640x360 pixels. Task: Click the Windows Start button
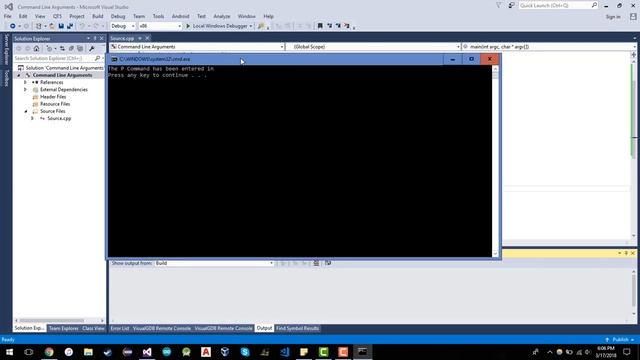(x=9, y=352)
